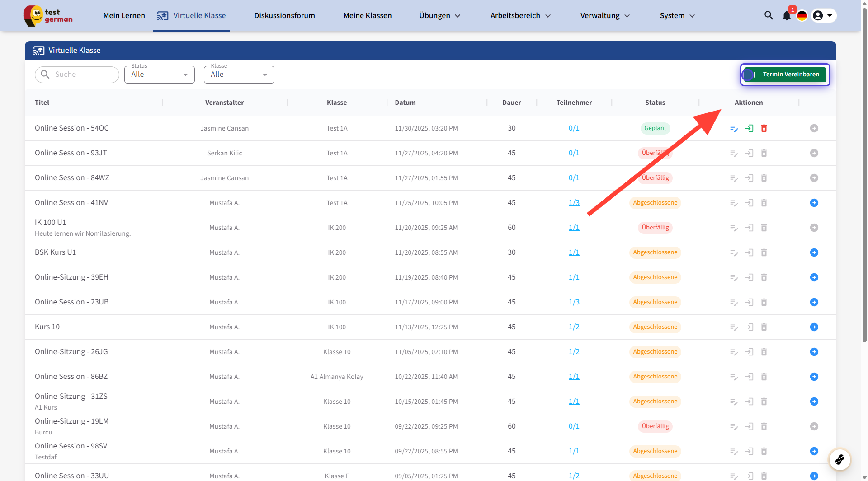This screenshot has height=481, width=868.
Task: Click the Termin Vereinbaren button
Action: 785,75
